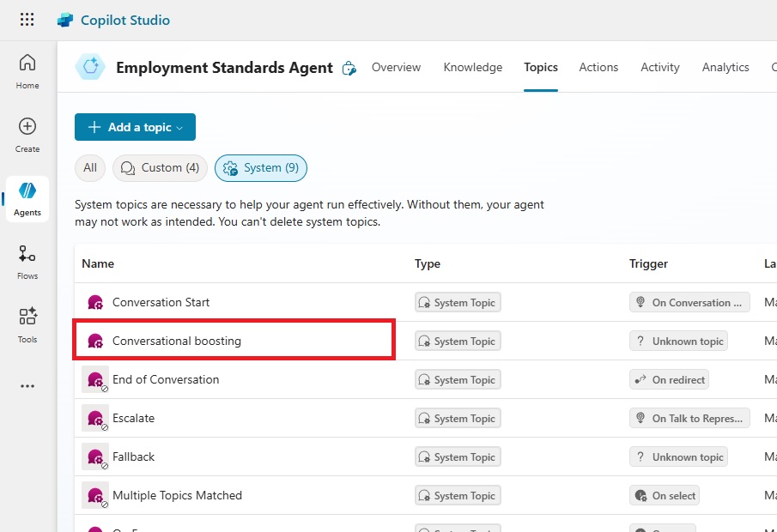Image resolution: width=777 pixels, height=532 pixels.
Task: Click the edit icon beside the agent name
Action: tap(349, 69)
